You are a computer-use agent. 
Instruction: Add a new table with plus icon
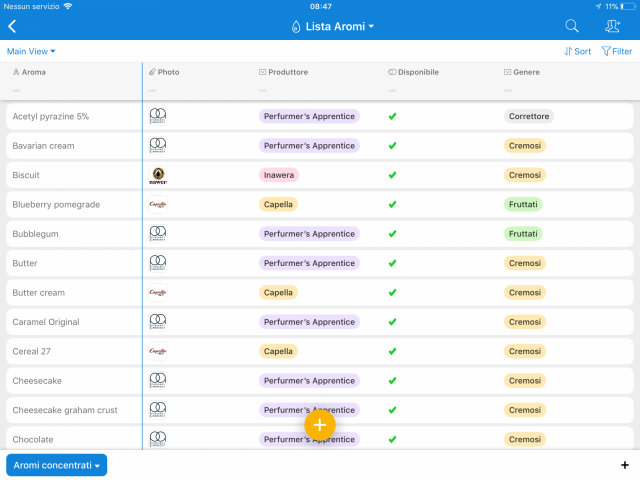click(x=624, y=465)
